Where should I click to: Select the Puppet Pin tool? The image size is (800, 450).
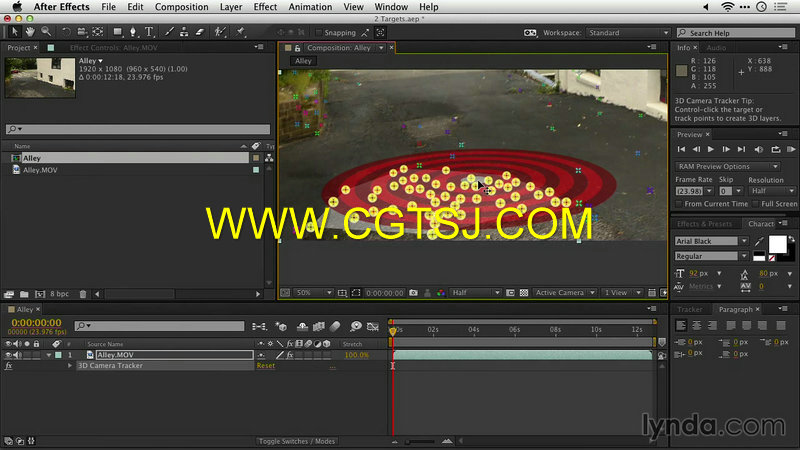[240, 32]
